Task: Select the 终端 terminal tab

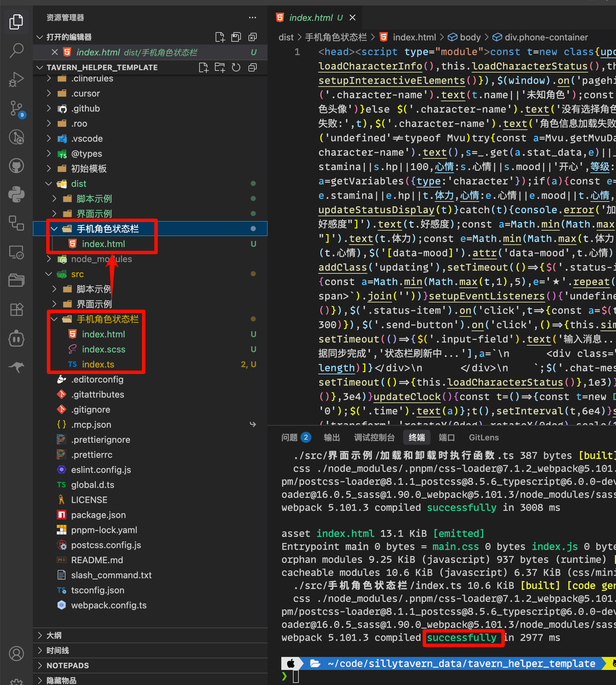Action: 416,437
